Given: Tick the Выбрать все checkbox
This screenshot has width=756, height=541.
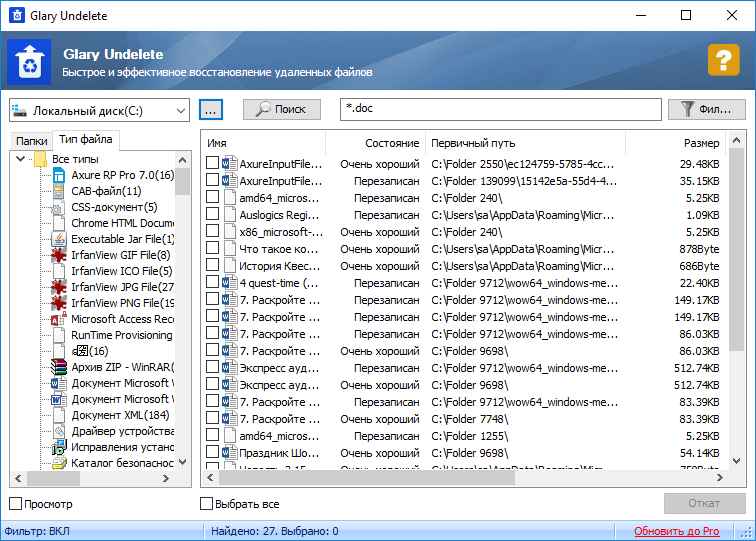Looking at the screenshot, I should point(206,503).
